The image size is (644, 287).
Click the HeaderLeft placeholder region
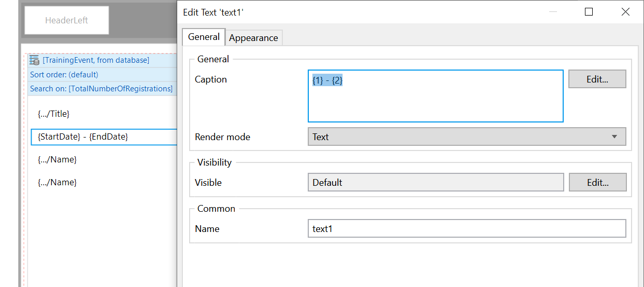(67, 21)
